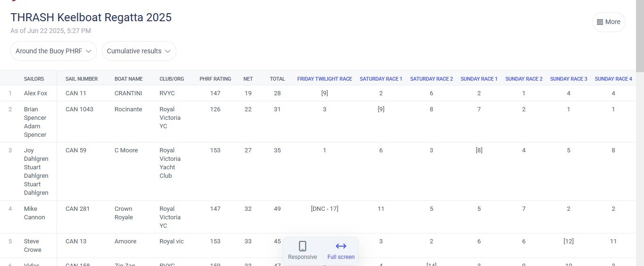Select the Sunday Race 1 column header
Screen dimensions: 644x266
(479, 79)
